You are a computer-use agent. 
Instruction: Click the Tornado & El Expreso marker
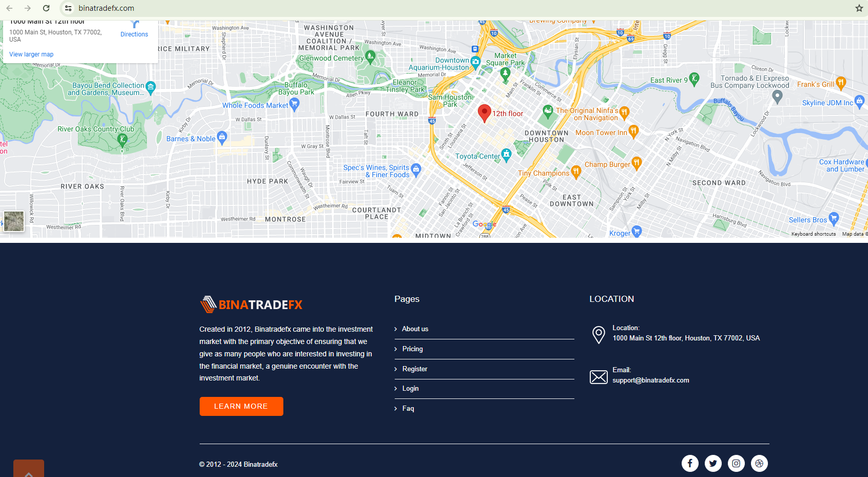[777, 97]
